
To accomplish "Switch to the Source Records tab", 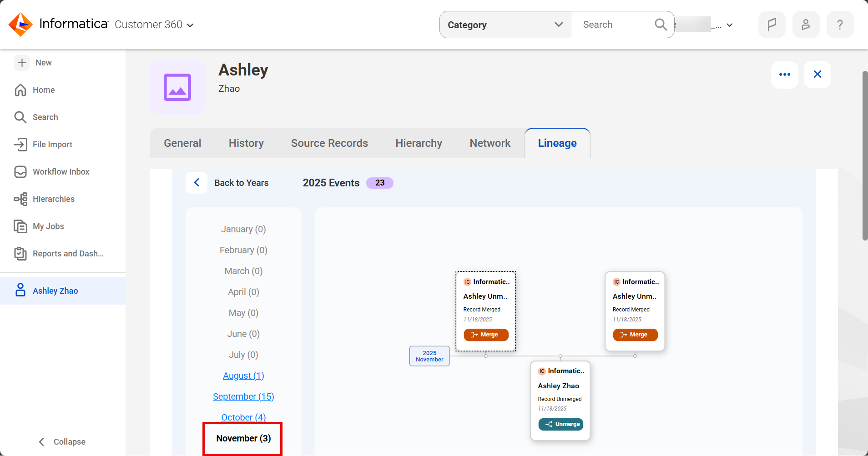I will click(329, 143).
